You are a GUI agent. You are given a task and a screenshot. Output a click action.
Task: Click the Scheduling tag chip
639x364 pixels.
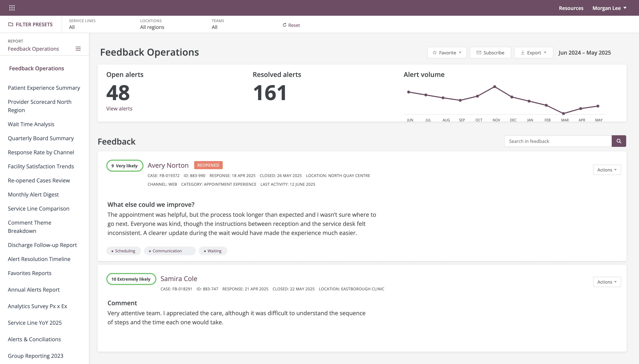point(123,251)
